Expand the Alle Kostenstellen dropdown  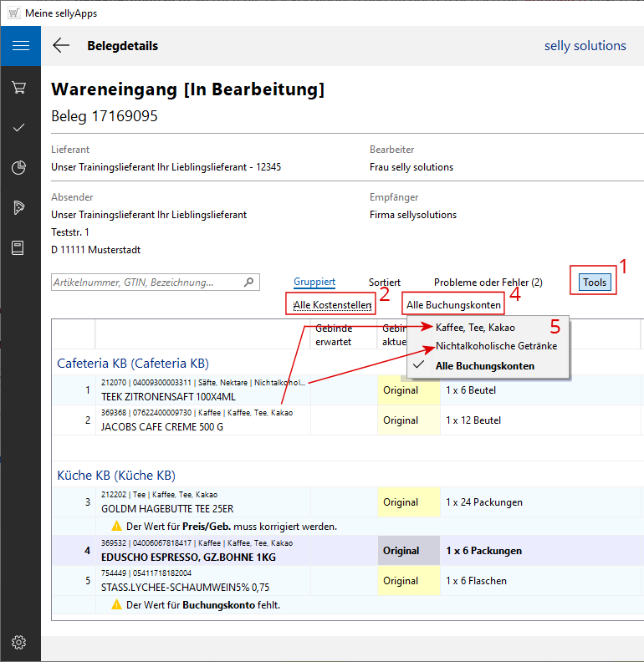pyautogui.click(x=332, y=305)
